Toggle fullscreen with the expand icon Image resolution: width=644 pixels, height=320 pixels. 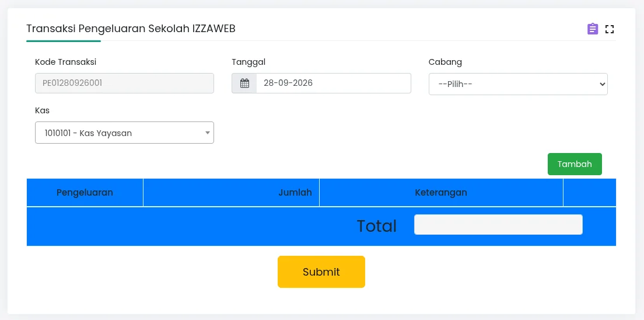(610, 29)
